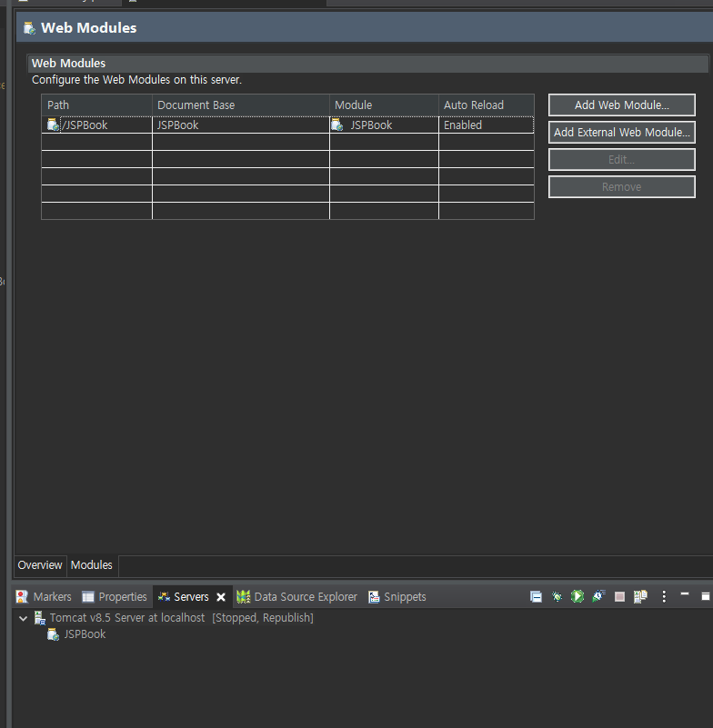
Task: Start the server with the green play icon
Action: 577,596
